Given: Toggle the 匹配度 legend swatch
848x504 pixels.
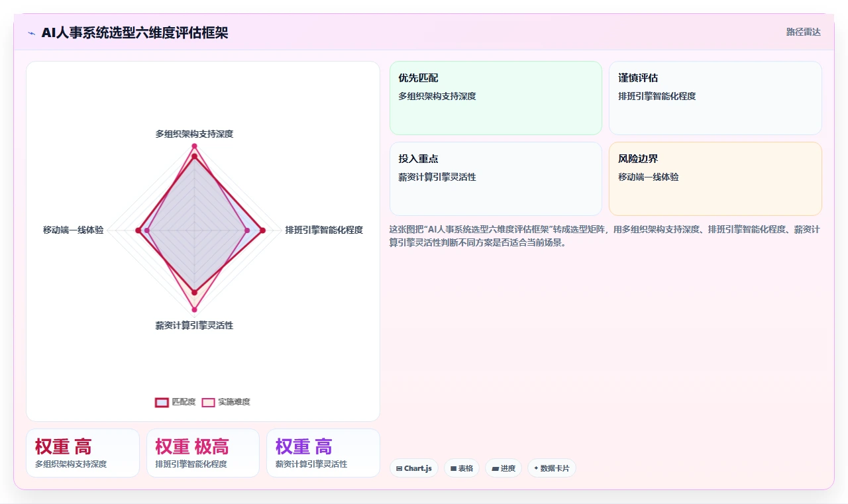Looking at the screenshot, I should [162, 402].
